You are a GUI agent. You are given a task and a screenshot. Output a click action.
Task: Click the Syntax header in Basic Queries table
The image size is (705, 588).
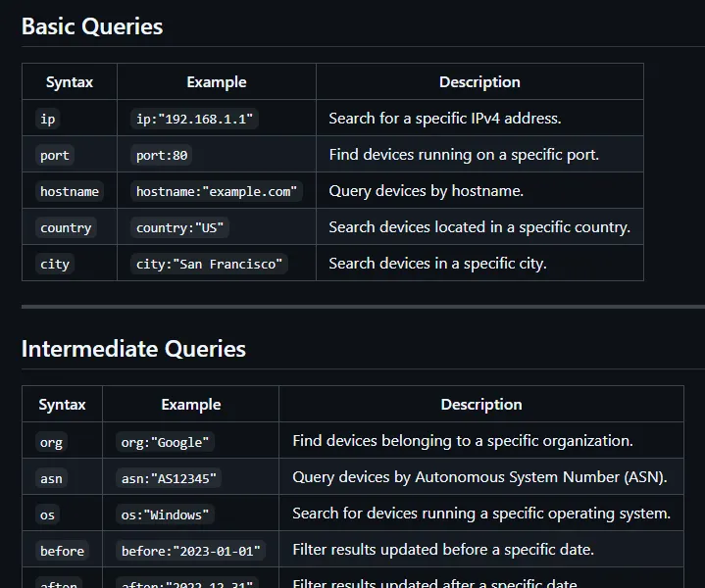(x=70, y=82)
